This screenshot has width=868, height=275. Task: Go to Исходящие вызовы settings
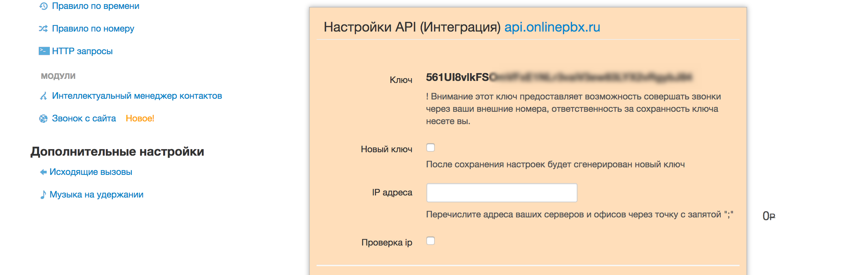(x=91, y=172)
